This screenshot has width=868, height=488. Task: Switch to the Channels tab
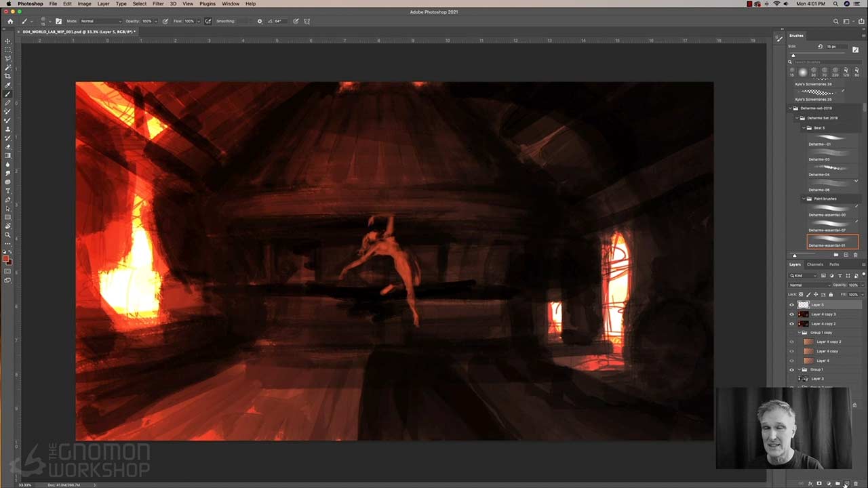coord(814,264)
